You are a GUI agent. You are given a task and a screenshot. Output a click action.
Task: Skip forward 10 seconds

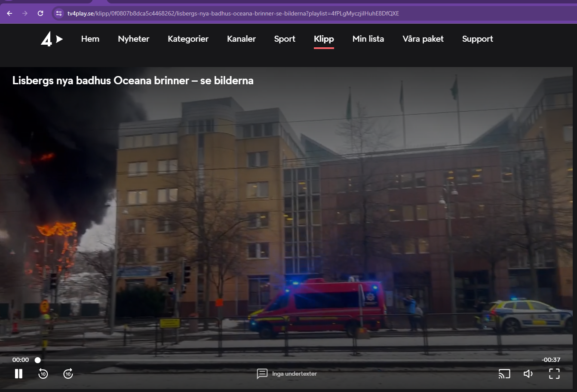point(68,374)
